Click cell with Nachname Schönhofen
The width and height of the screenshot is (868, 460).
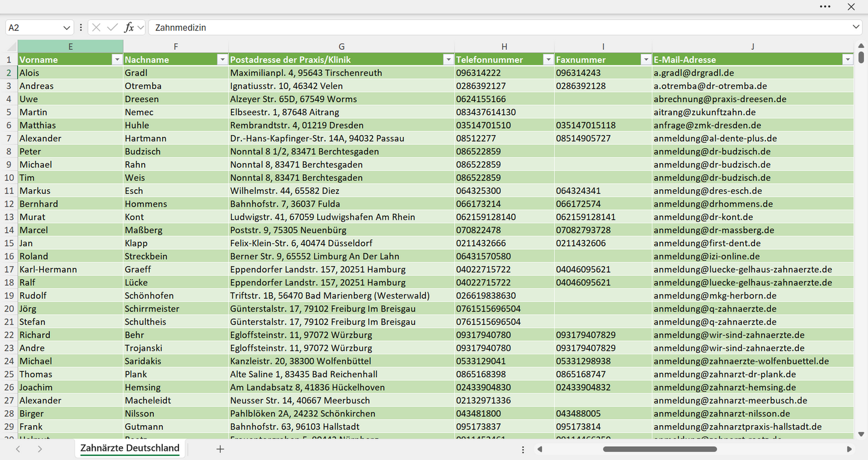click(x=175, y=296)
